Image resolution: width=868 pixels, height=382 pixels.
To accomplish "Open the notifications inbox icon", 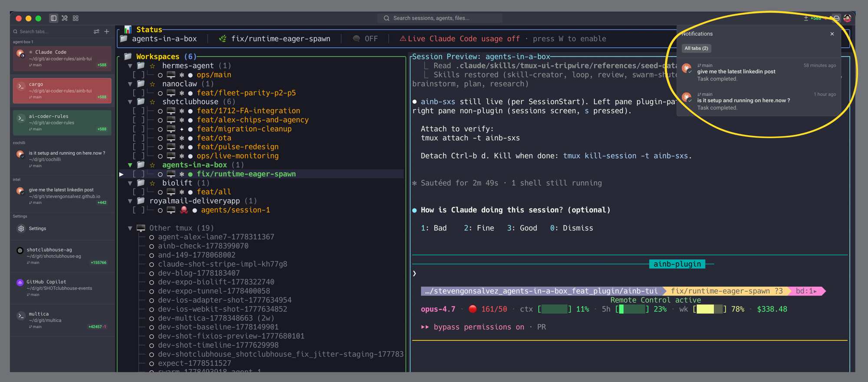I will (x=836, y=18).
